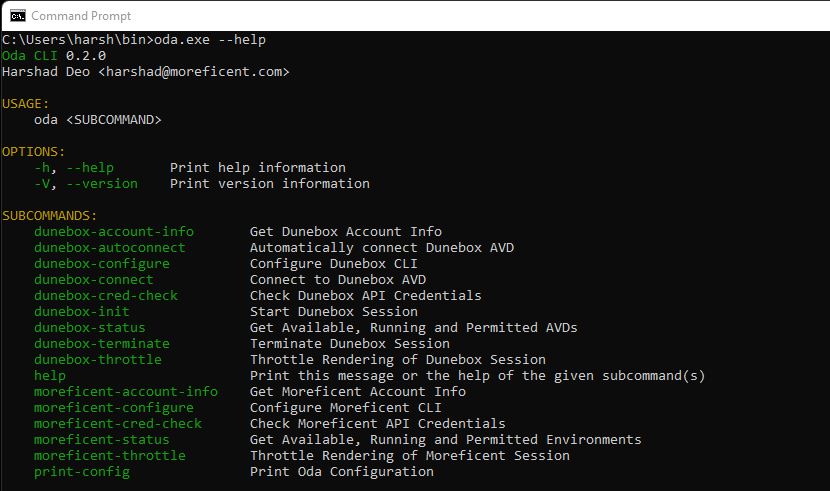830x491 pixels.
Task: Click the Command Prompt icon in title bar
Action: (x=17, y=15)
